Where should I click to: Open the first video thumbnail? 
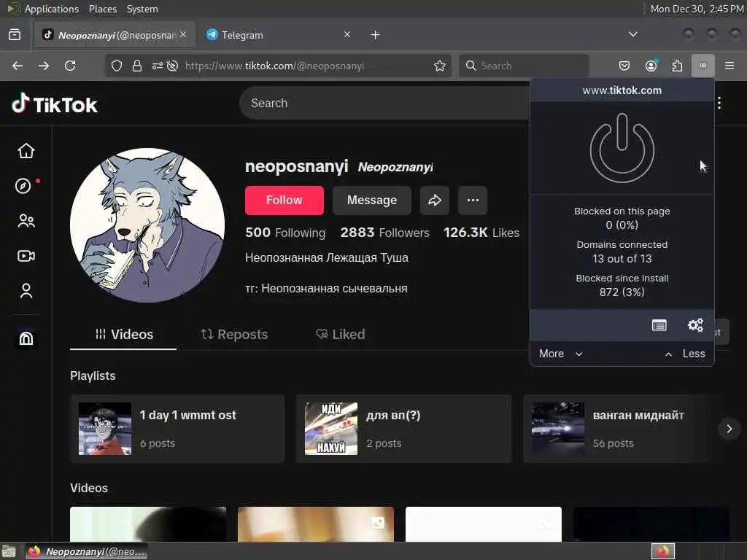click(x=148, y=524)
